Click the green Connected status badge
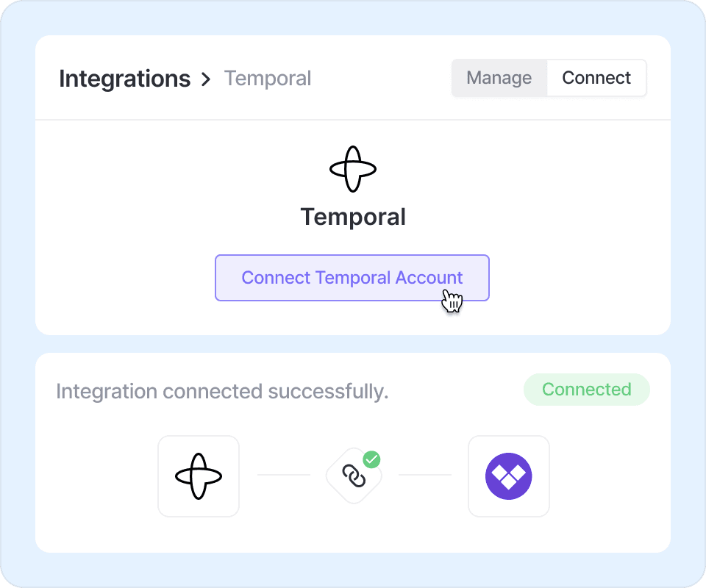 (x=586, y=390)
